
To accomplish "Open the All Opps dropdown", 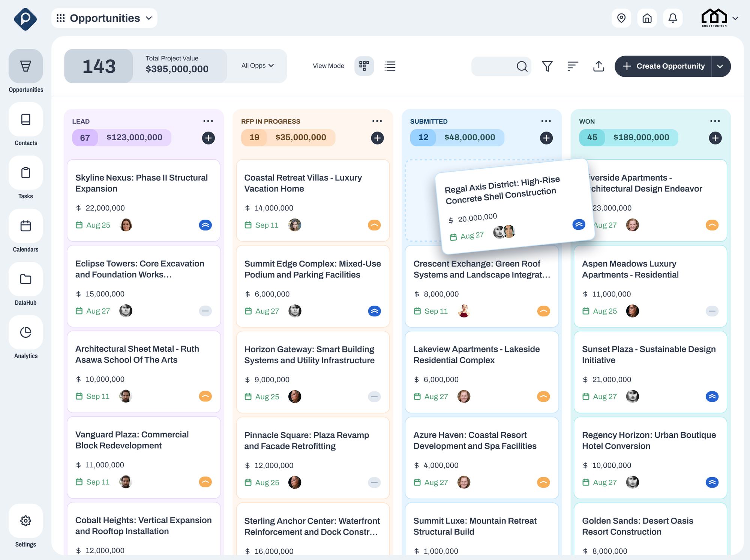I will [x=257, y=66].
